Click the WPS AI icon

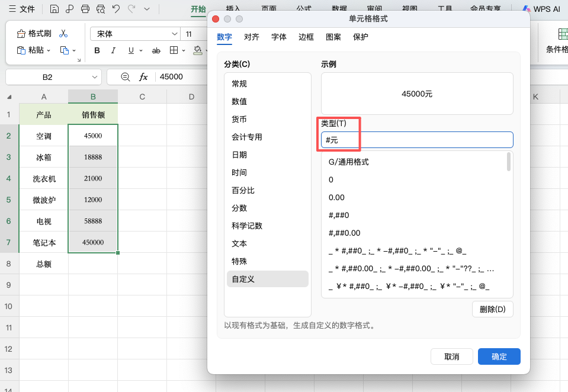pos(527,9)
